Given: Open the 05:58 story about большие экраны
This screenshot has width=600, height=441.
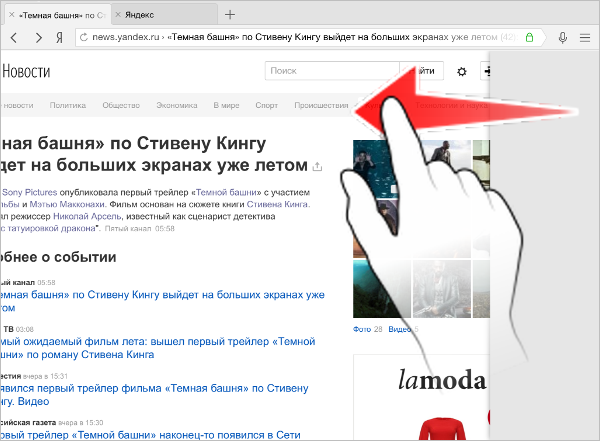Looking at the screenshot, I should 162,301.
